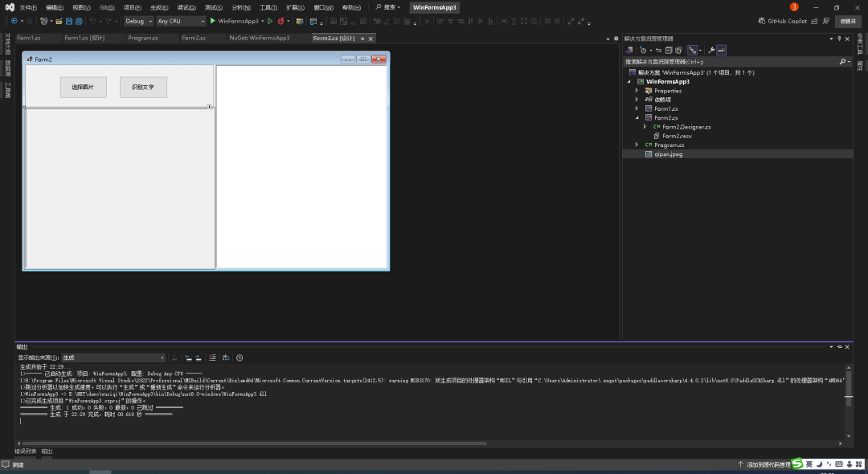Toggle word wrap in the Output panel
Image resolution: width=868 pixels, height=474 pixels.
coord(226,358)
